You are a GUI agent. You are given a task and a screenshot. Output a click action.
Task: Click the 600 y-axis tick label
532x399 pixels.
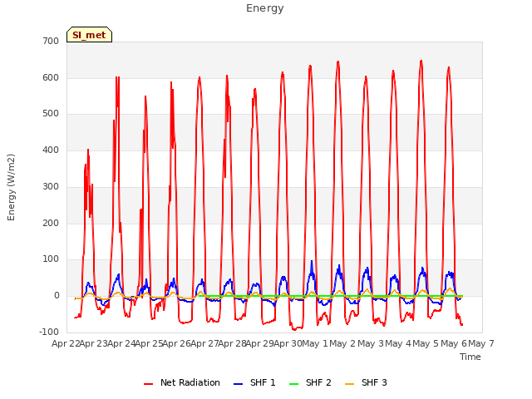(51, 77)
